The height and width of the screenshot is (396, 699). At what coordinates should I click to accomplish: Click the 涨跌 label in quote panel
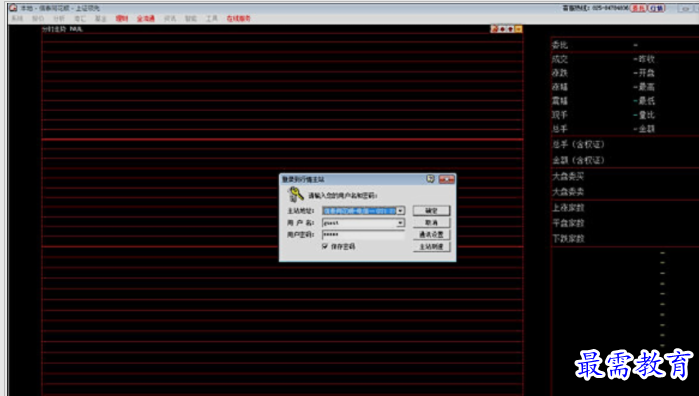[x=560, y=73]
